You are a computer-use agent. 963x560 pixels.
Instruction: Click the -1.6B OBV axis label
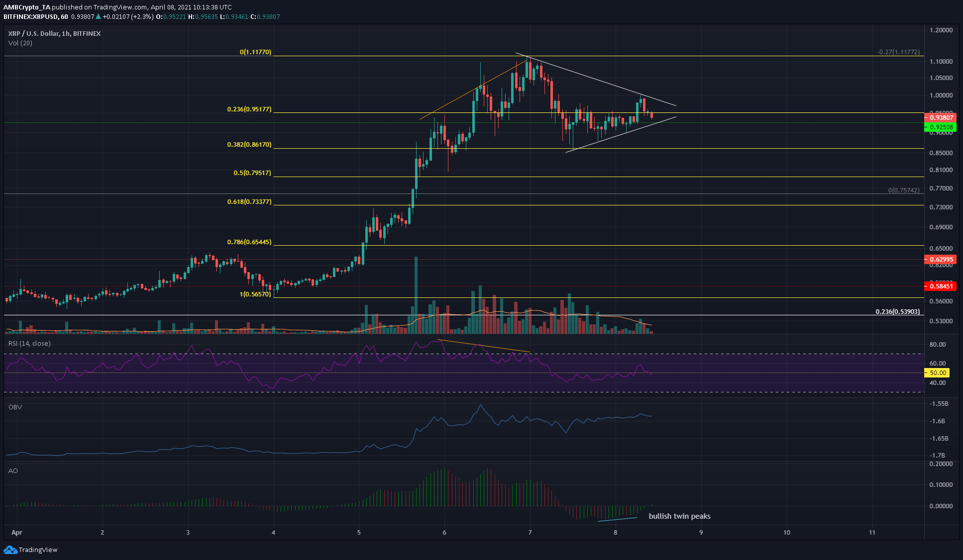point(937,421)
